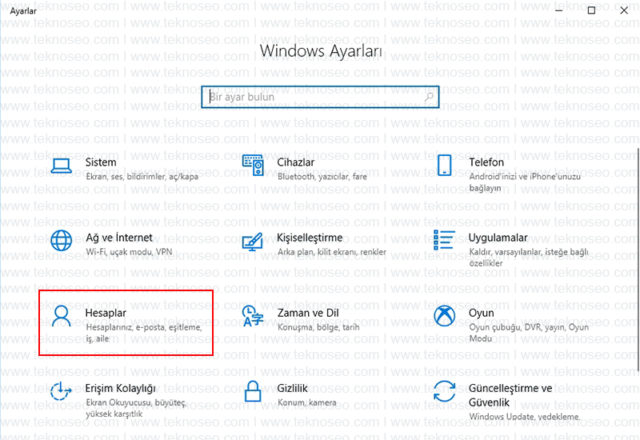Click 'Wi-Fi, uçak modu, VPN' description
640x440 pixels.
pyautogui.click(x=129, y=252)
